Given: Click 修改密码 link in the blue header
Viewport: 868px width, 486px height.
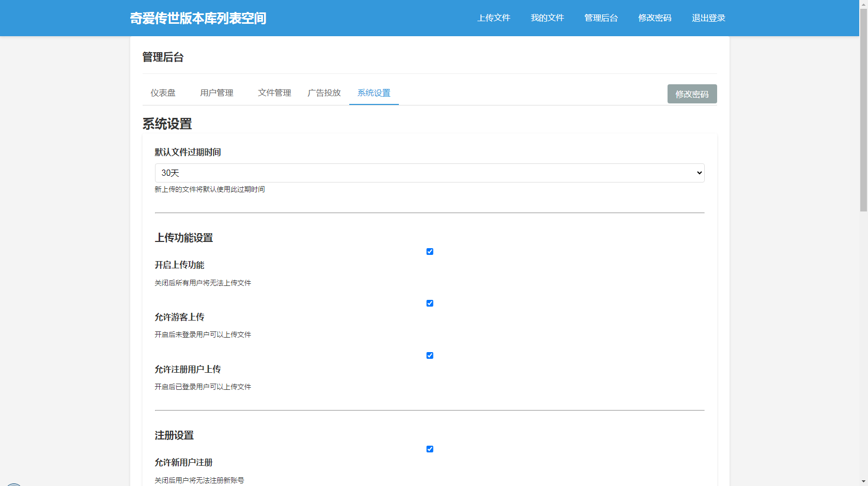Looking at the screenshot, I should pyautogui.click(x=655, y=18).
